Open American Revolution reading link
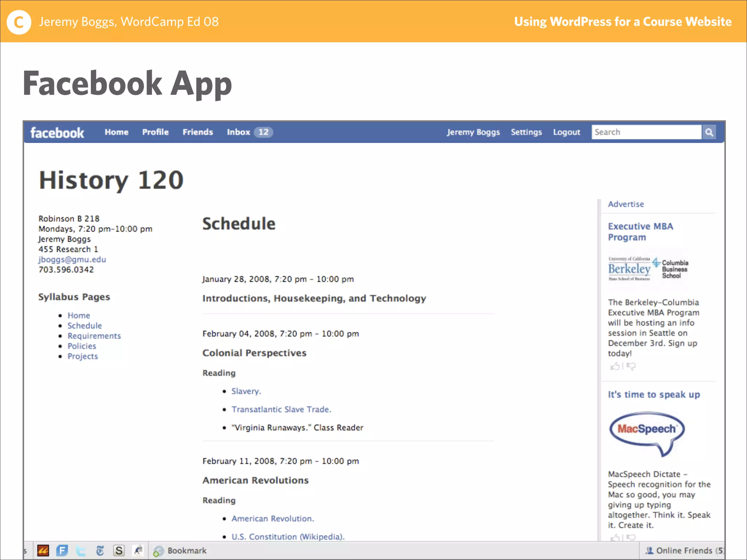747x560 pixels. tap(273, 518)
